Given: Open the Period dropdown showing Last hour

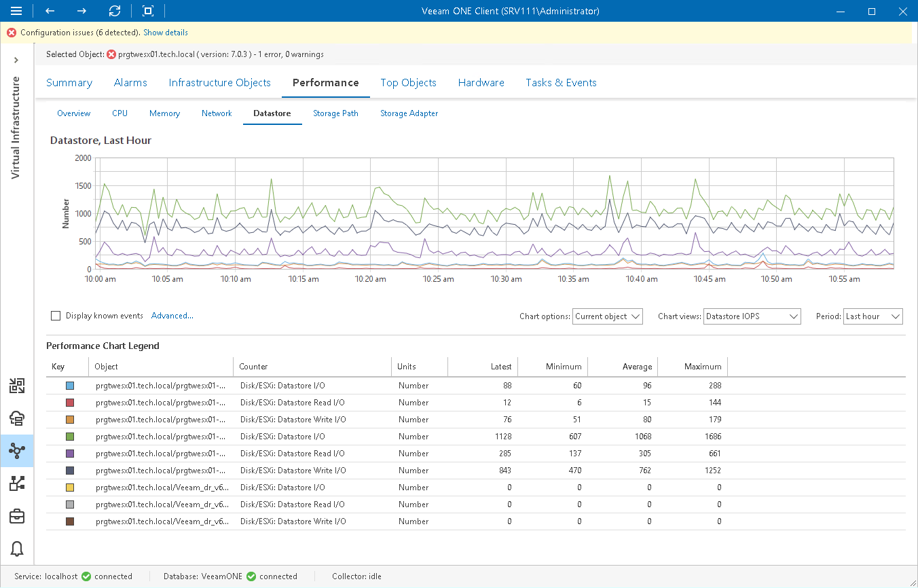Looking at the screenshot, I should point(873,316).
